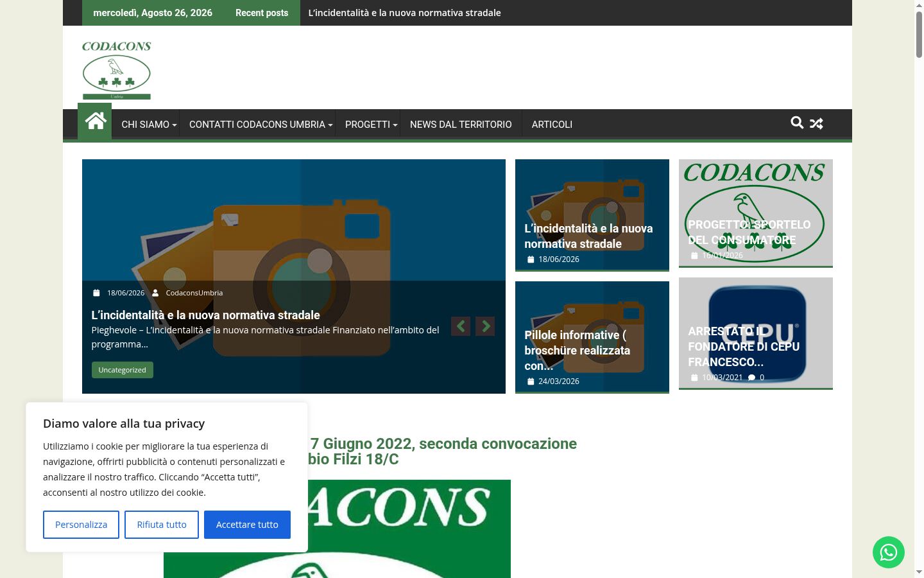Click date mercoledì, Agosto 26, 2026
The width and height of the screenshot is (924, 578).
pyautogui.click(x=153, y=13)
